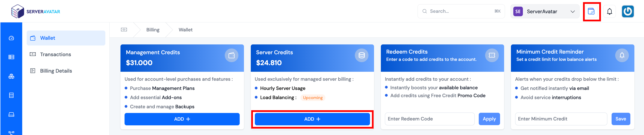Click 'Instantly boosts your available balance' text
The width and height of the screenshot is (644, 135).
(434, 88)
